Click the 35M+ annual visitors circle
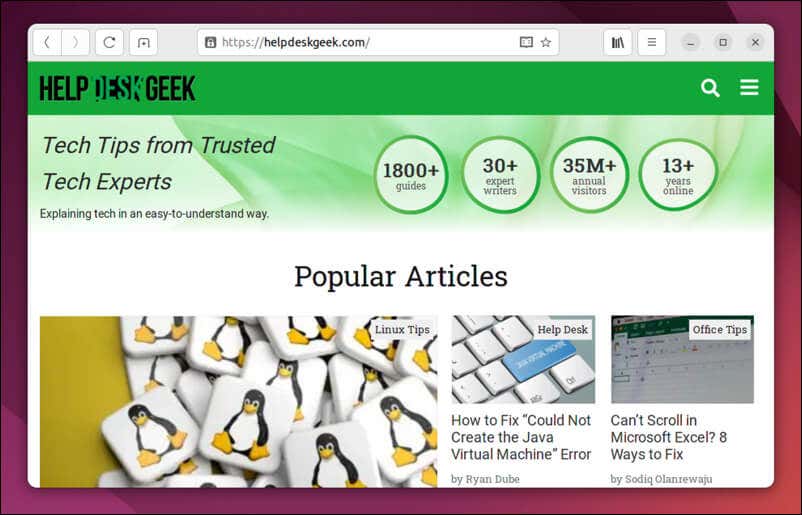 (x=589, y=174)
